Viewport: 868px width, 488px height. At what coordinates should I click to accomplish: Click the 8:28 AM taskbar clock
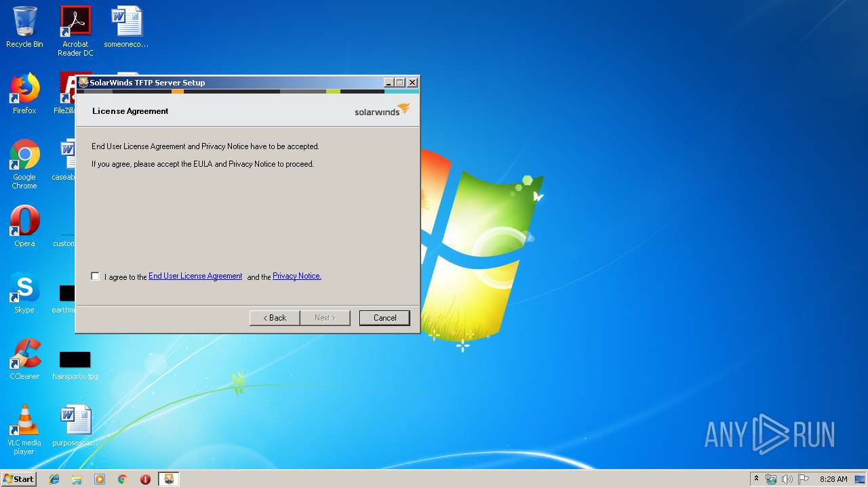click(833, 479)
